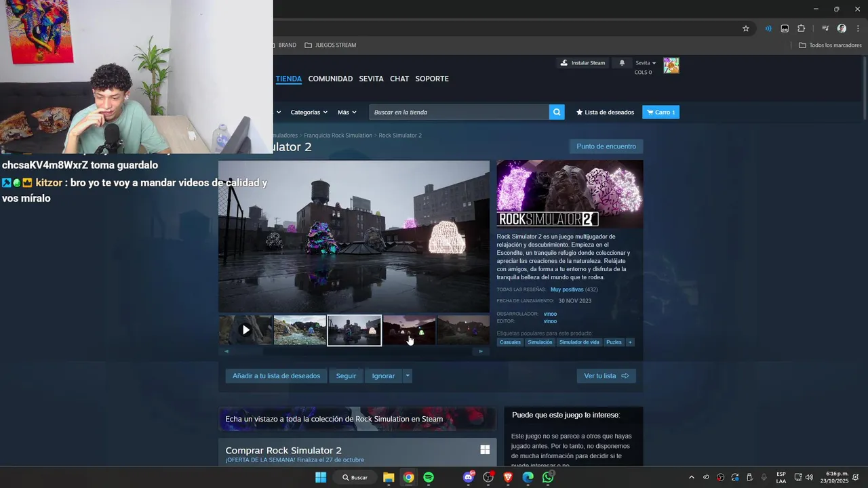The image size is (868, 488).
Task: Expand the Sevita account dropdown
Action: click(646, 63)
